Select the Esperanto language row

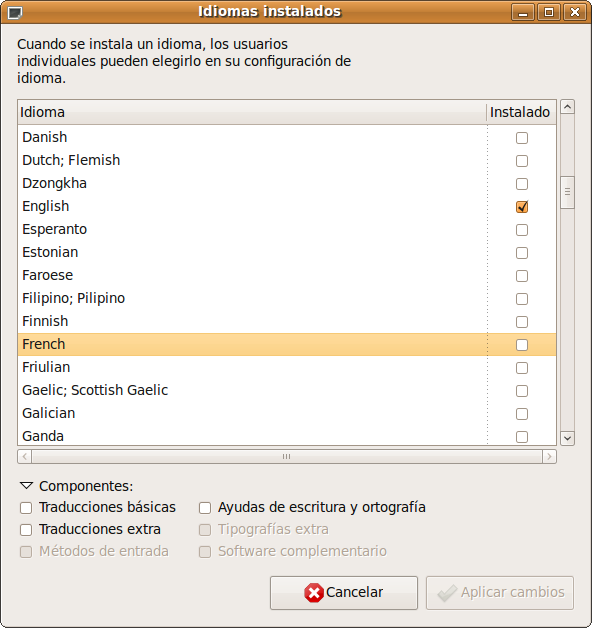[x=287, y=229]
